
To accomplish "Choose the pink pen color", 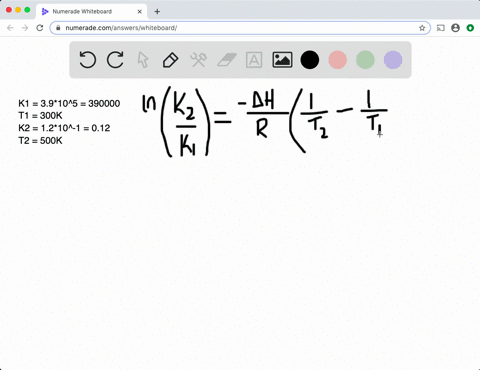I will pos(338,60).
